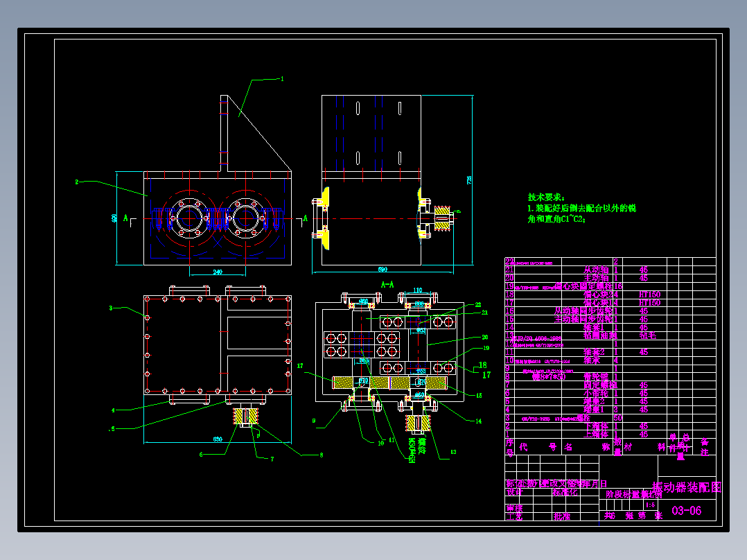Click part name 从动轴 in row 21
This screenshot has height=560, width=747.
tap(597, 270)
